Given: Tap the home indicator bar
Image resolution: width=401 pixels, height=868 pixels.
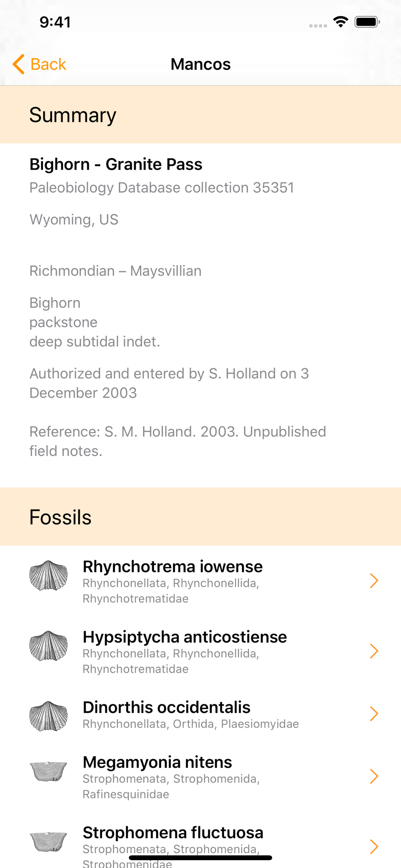Looking at the screenshot, I should [200, 858].
